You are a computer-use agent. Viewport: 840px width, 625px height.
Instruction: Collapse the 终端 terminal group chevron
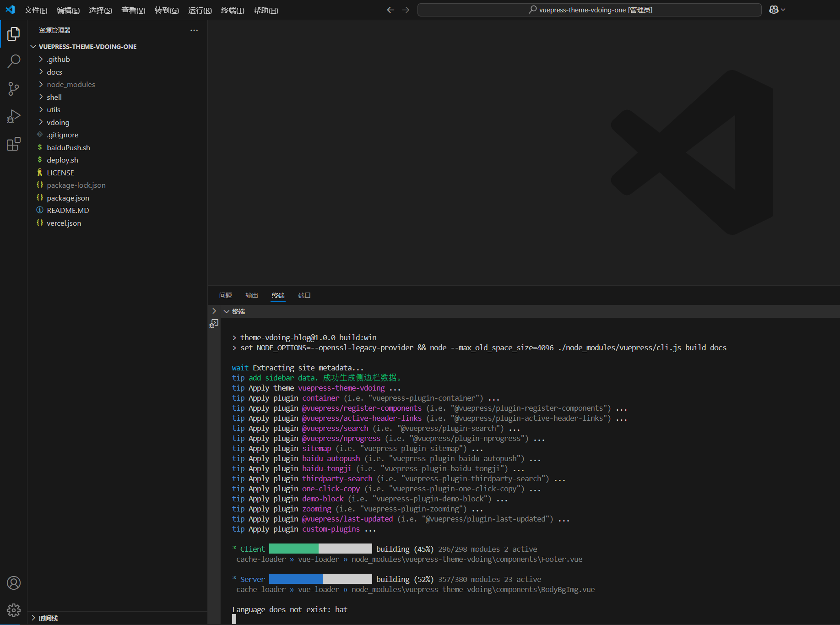(x=227, y=311)
